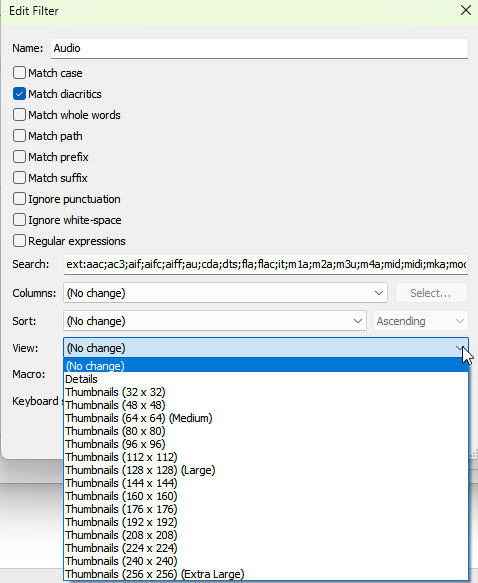The height and width of the screenshot is (583, 478).
Task: Close the Edit Filter dialog
Action: click(x=466, y=10)
